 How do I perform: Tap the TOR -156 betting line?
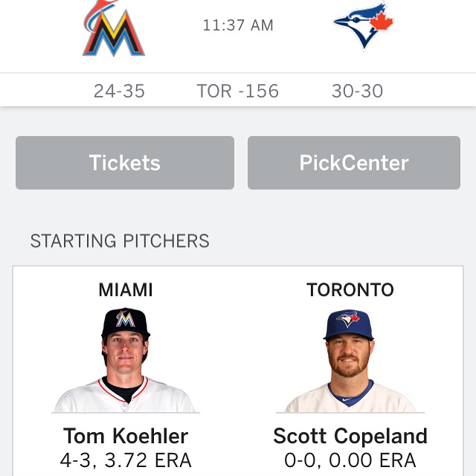pos(238,91)
